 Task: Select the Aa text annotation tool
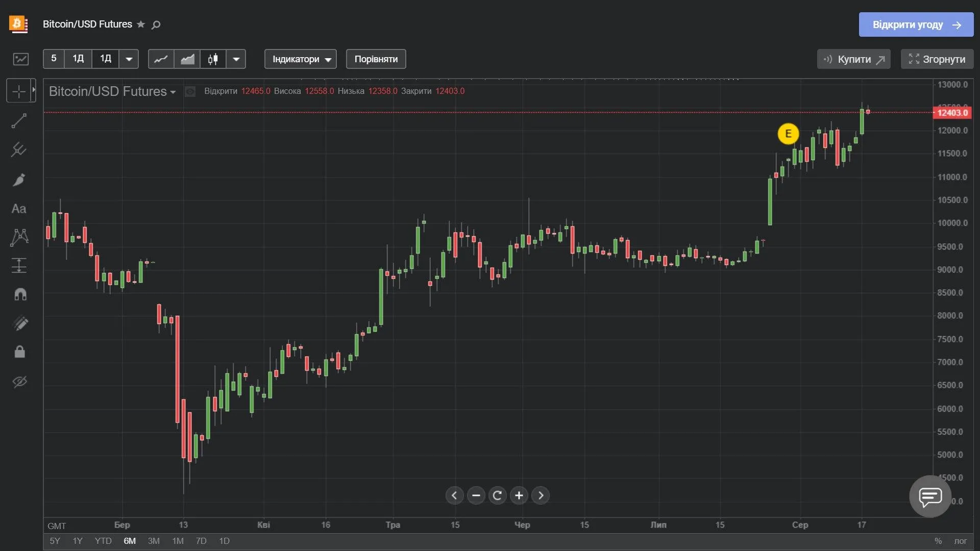19,209
